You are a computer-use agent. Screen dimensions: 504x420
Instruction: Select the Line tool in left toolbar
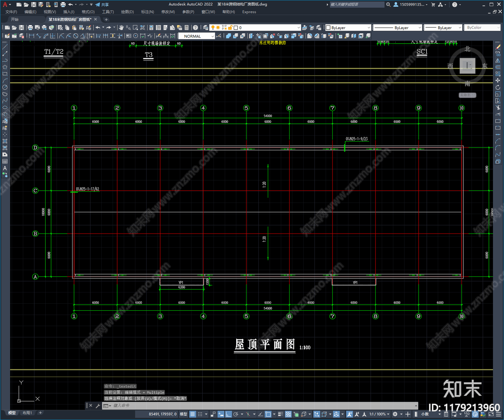[5, 47]
